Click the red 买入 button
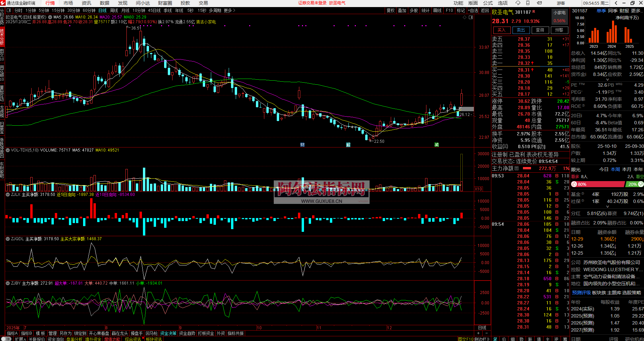The height and width of the screenshot is (341, 644). (501, 30)
